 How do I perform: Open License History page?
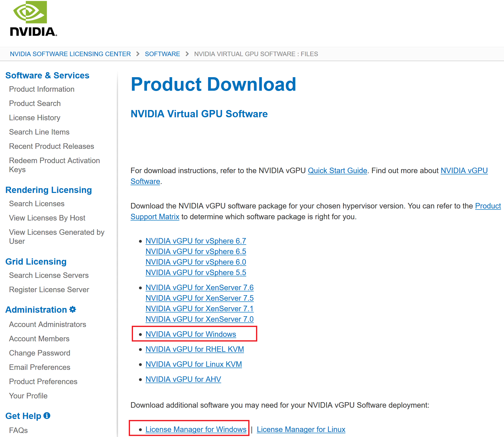tap(35, 118)
